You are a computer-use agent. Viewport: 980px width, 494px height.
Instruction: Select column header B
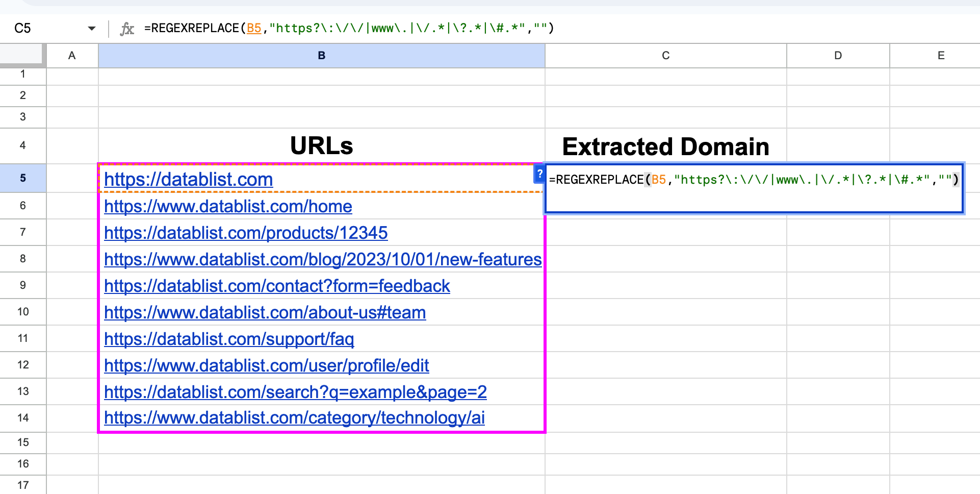(x=321, y=56)
